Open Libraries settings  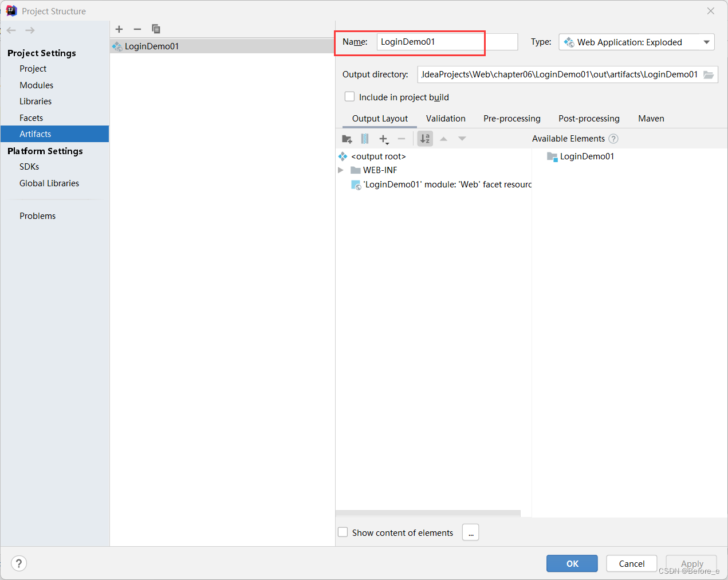pos(36,101)
